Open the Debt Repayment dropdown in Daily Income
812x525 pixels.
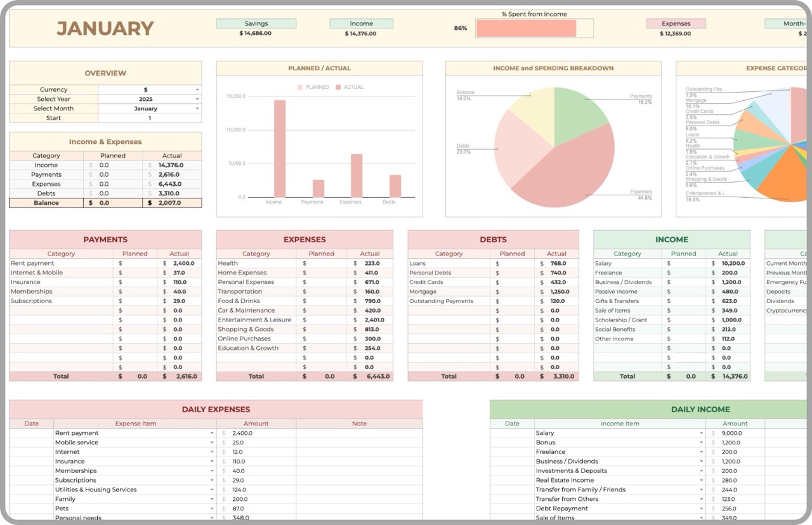click(x=702, y=508)
